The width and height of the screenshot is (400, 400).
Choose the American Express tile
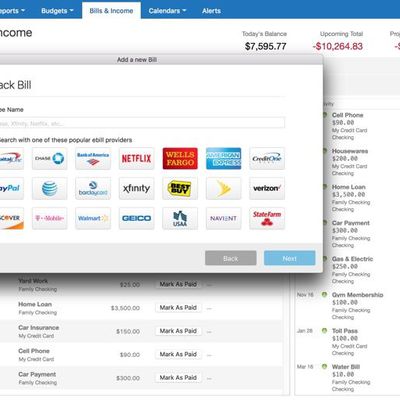point(224,159)
